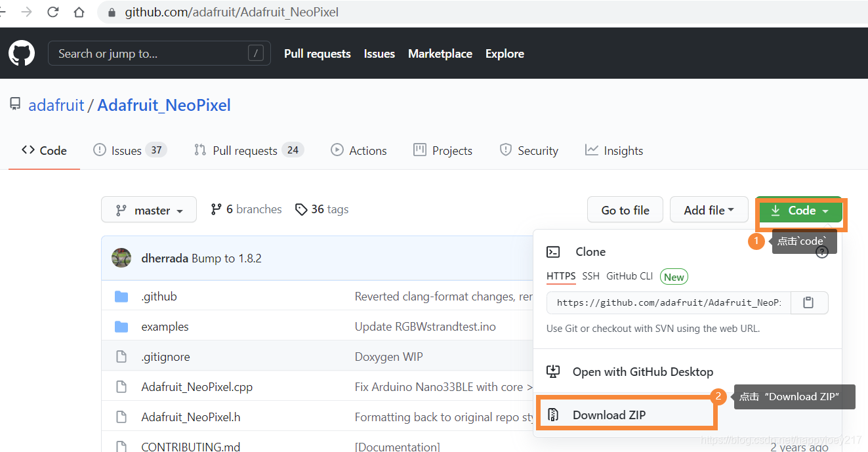
Task: Open the Issues tab with 37
Action: [x=130, y=150]
